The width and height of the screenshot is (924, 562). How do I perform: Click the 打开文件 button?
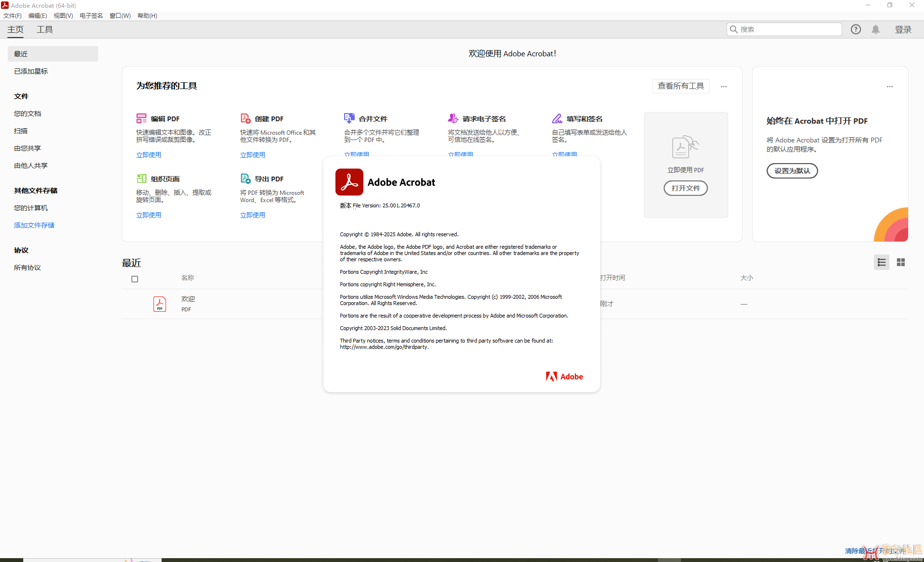coord(686,188)
